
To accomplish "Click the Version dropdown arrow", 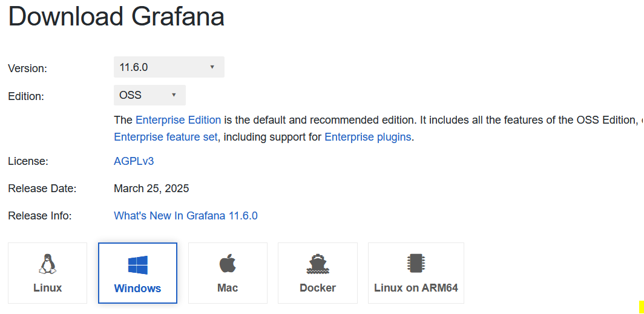I will pyautogui.click(x=212, y=67).
